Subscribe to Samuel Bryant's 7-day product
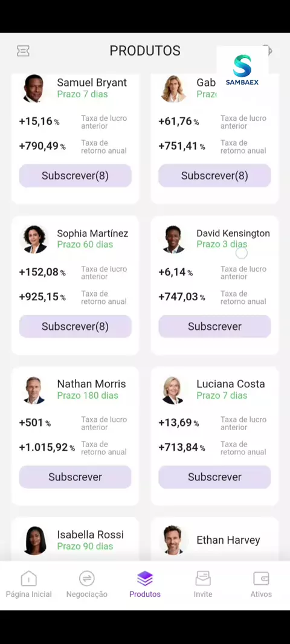The height and width of the screenshot is (644, 290). click(x=75, y=176)
